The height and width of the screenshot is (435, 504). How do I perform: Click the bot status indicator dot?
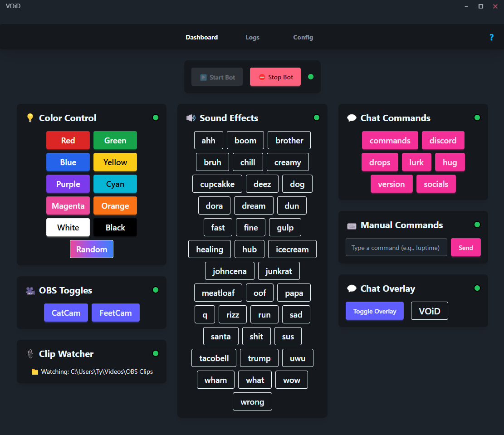pos(310,77)
